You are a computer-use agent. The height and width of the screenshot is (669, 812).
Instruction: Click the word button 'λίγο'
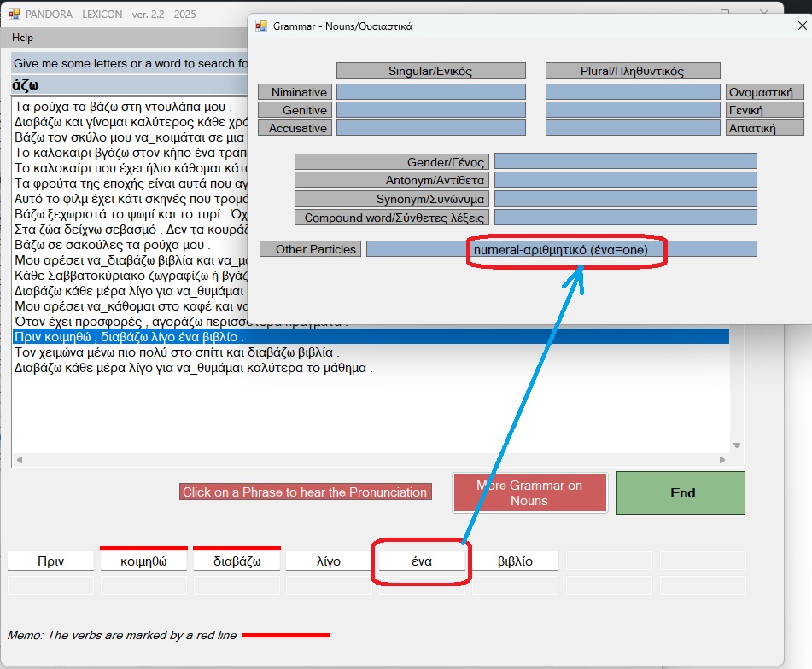[329, 561]
